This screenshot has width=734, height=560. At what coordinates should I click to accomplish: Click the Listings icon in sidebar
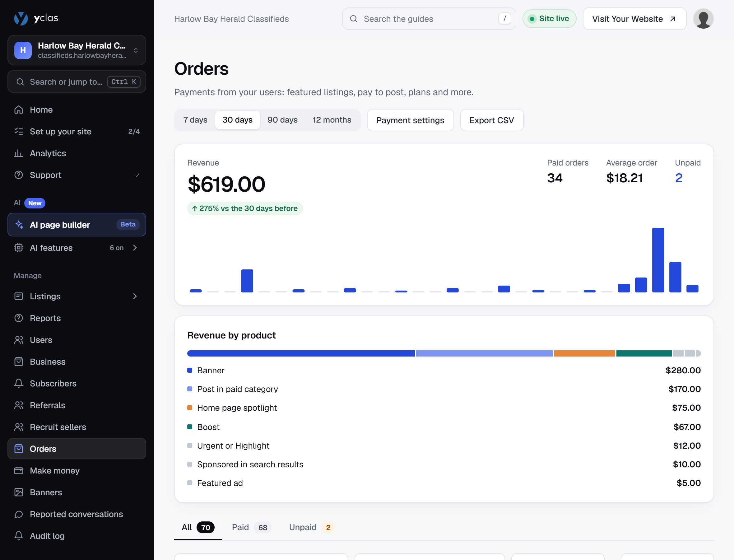[x=19, y=296]
